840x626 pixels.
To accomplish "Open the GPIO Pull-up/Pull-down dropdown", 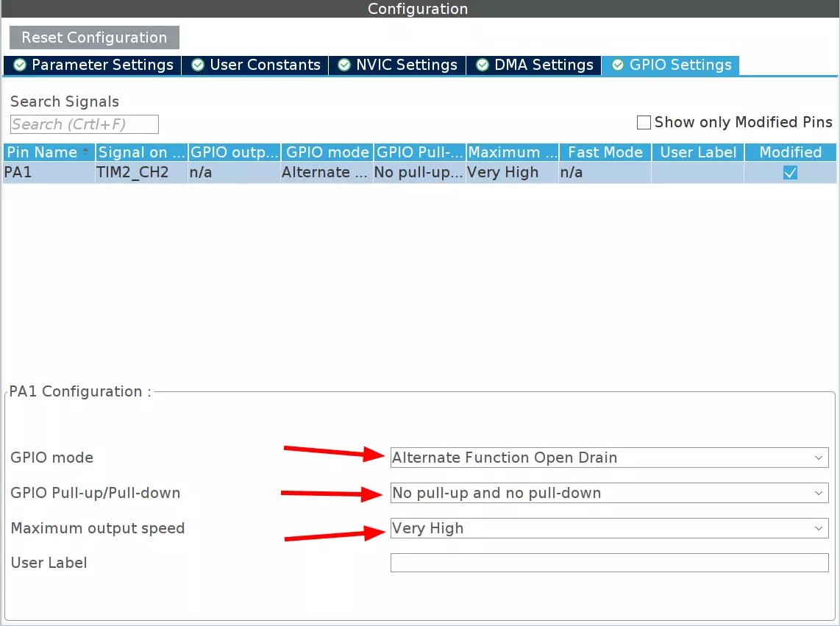I will pos(609,493).
